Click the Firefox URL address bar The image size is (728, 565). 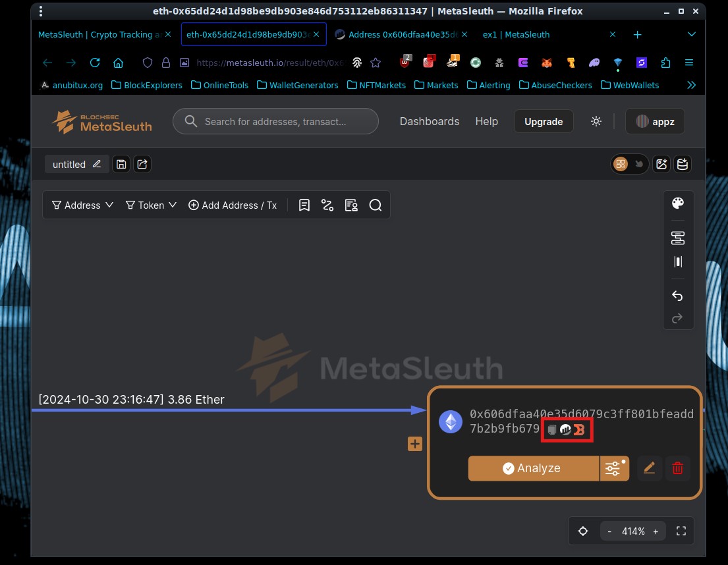click(269, 63)
